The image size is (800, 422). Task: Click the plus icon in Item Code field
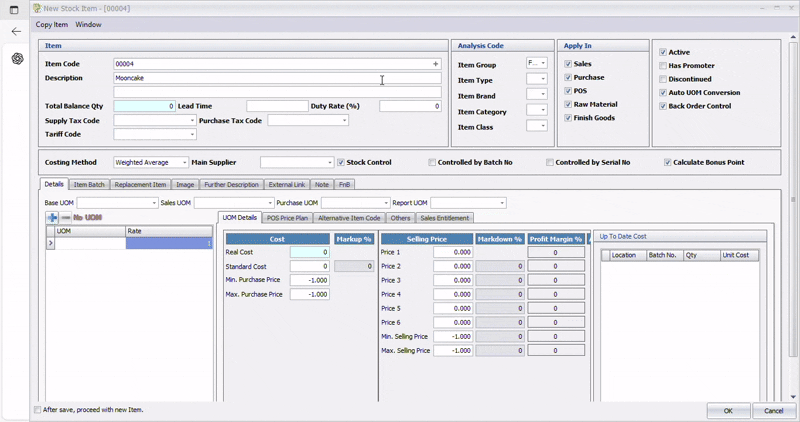[x=435, y=64]
